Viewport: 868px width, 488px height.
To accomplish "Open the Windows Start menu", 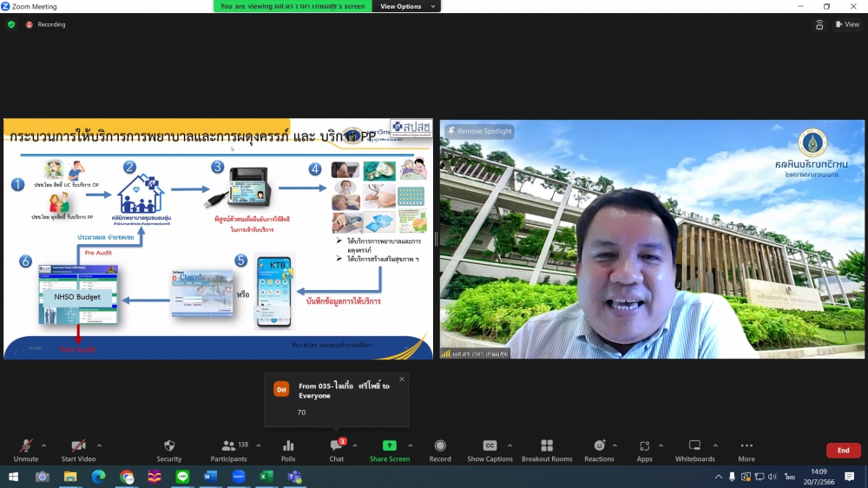I will click(x=13, y=477).
